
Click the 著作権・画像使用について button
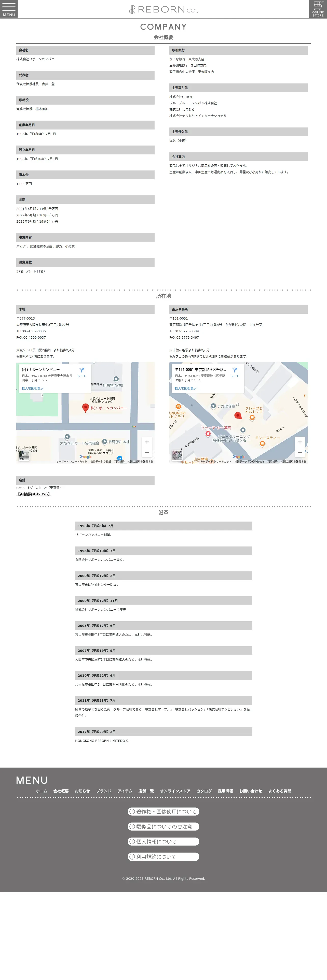tap(163, 812)
